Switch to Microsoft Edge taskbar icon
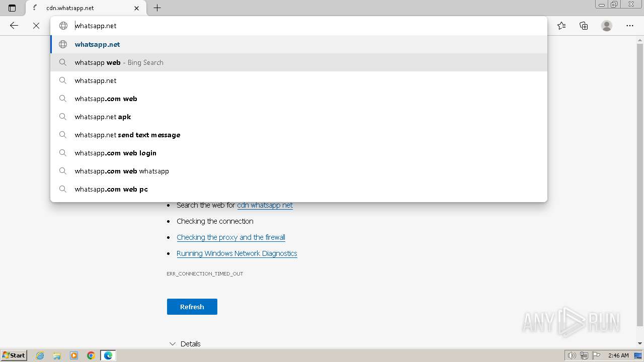 click(x=108, y=355)
